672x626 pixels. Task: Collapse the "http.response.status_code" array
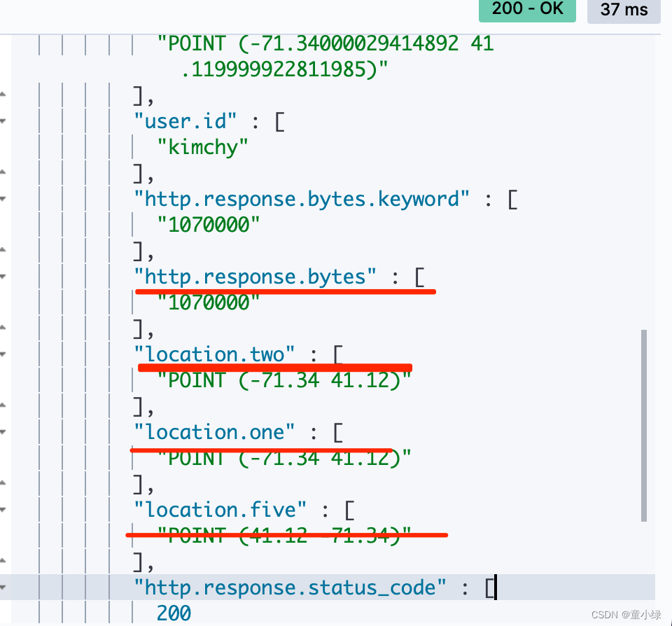[4, 587]
